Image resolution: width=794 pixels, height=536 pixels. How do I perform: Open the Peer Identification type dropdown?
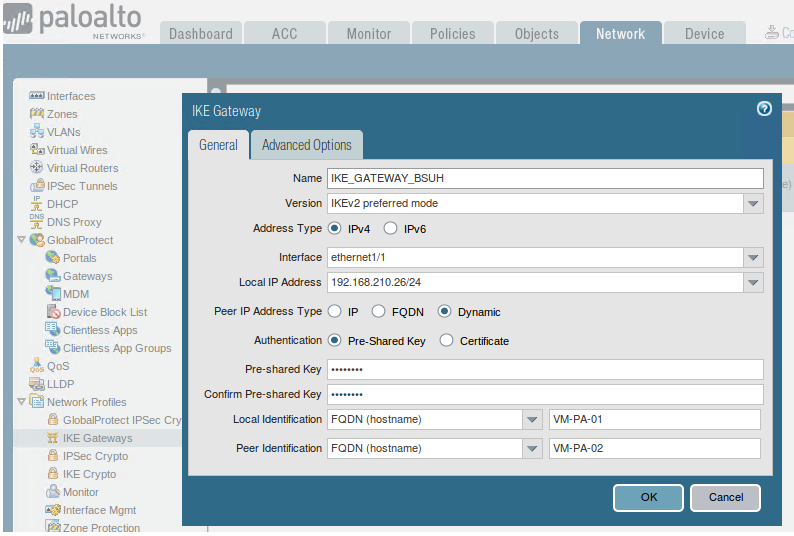click(532, 449)
